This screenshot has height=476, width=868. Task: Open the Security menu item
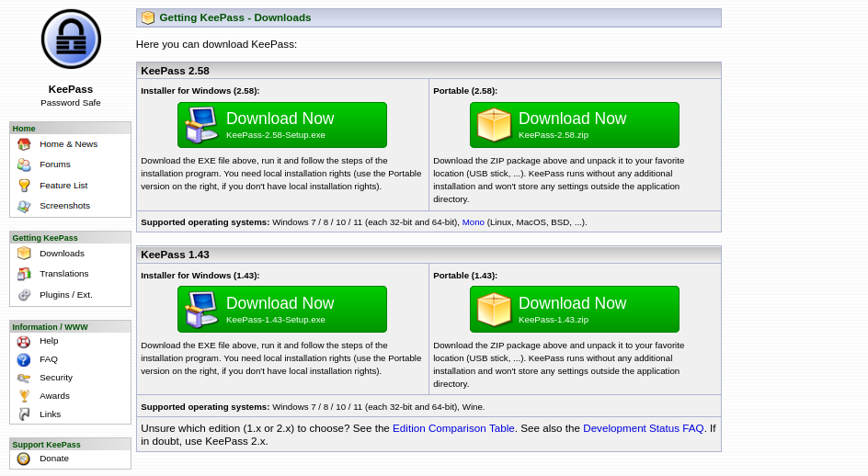point(55,378)
